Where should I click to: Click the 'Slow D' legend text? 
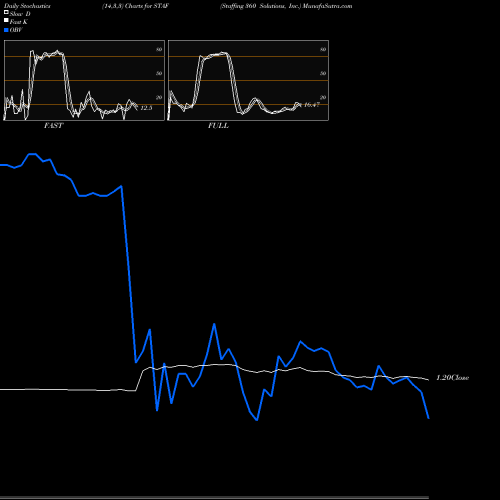(x=20, y=14)
